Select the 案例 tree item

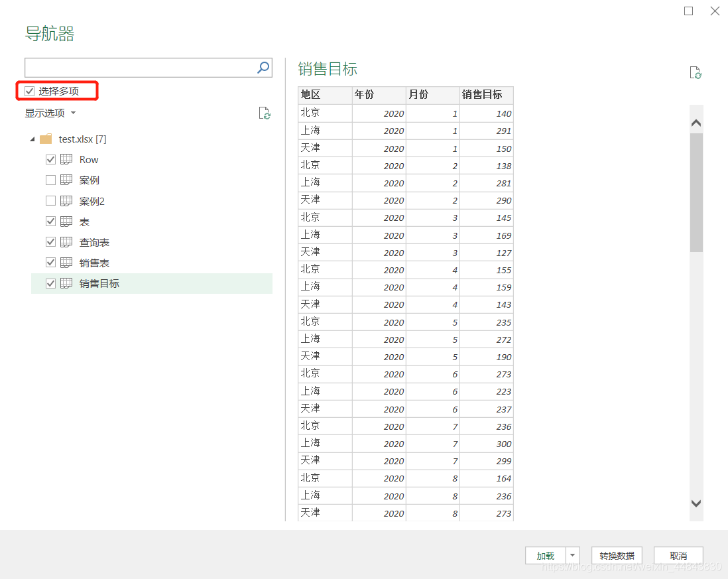click(x=89, y=180)
